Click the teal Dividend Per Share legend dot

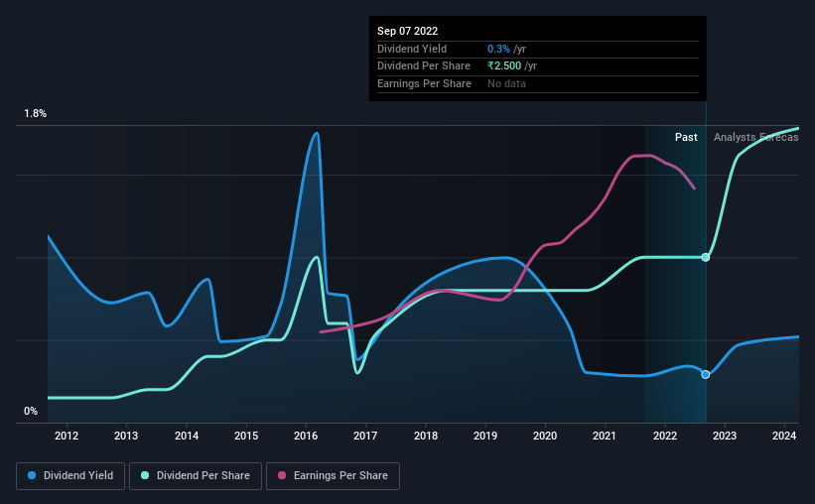pos(145,475)
